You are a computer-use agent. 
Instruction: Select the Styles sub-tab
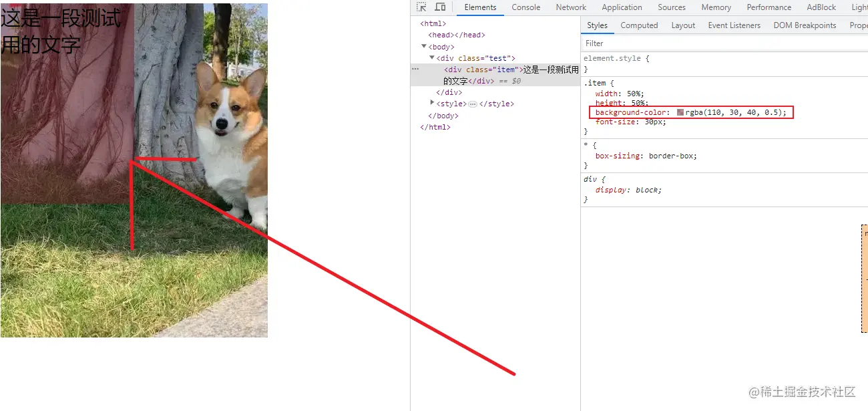pos(598,25)
